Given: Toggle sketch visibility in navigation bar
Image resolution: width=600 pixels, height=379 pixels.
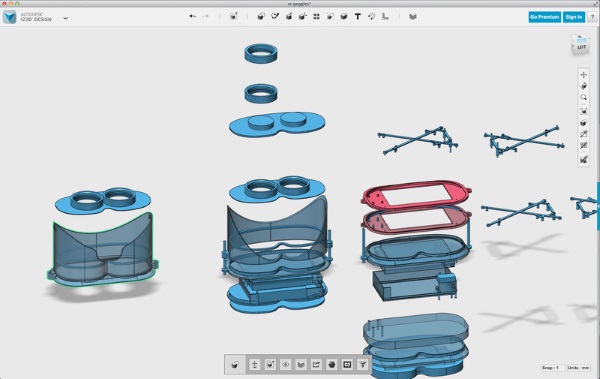Looking at the screenshot, I should coord(584,134).
